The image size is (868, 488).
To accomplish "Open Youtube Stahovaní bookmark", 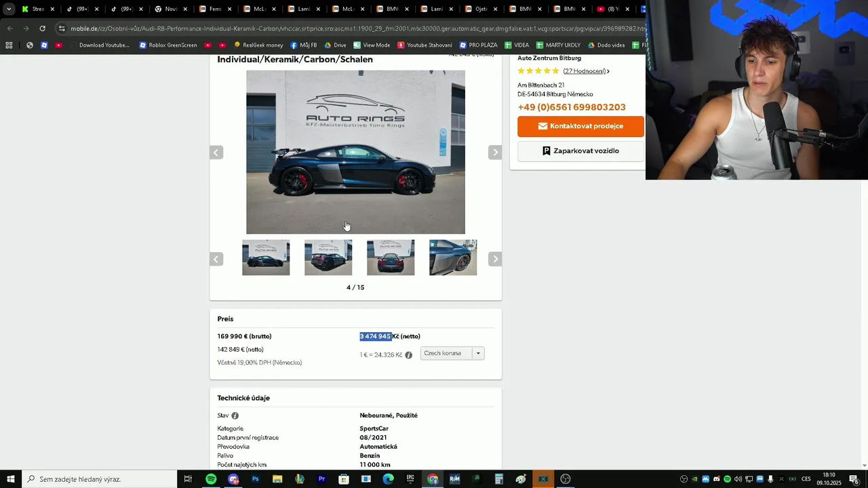I will (425, 45).
